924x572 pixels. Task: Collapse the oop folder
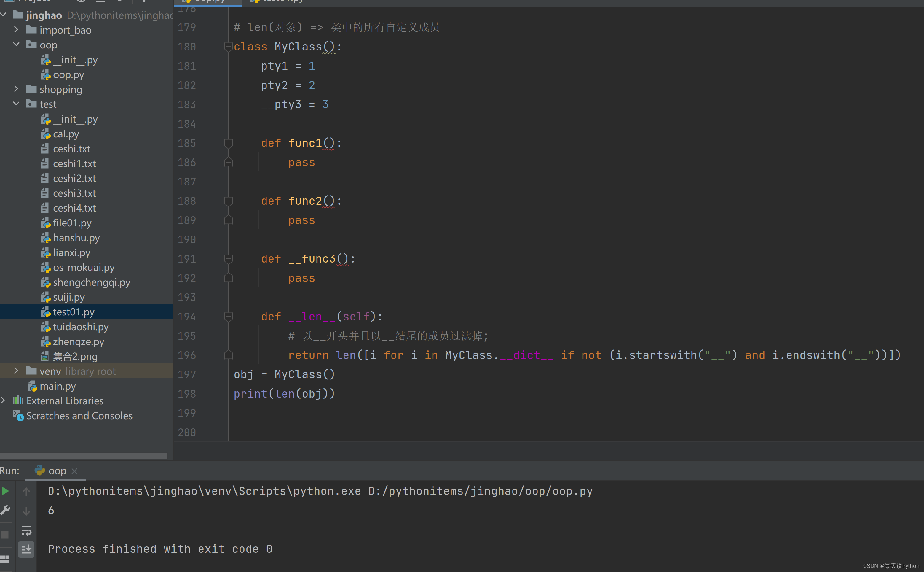tap(16, 44)
